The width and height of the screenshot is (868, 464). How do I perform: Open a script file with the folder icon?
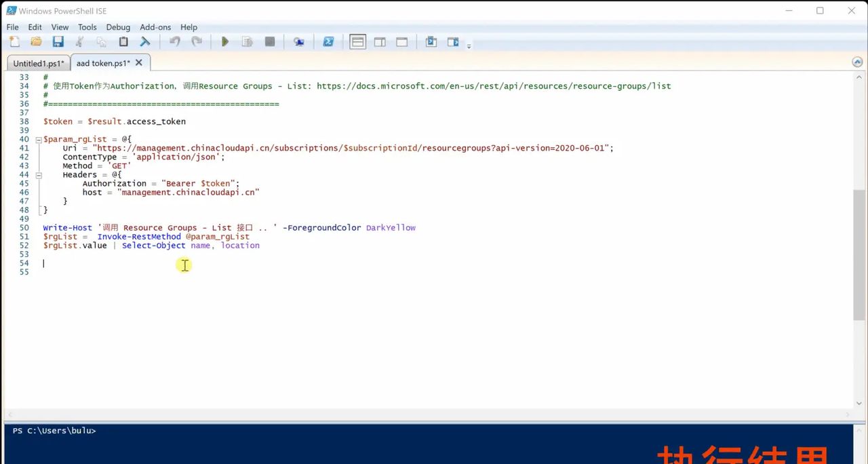coord(36,42)
